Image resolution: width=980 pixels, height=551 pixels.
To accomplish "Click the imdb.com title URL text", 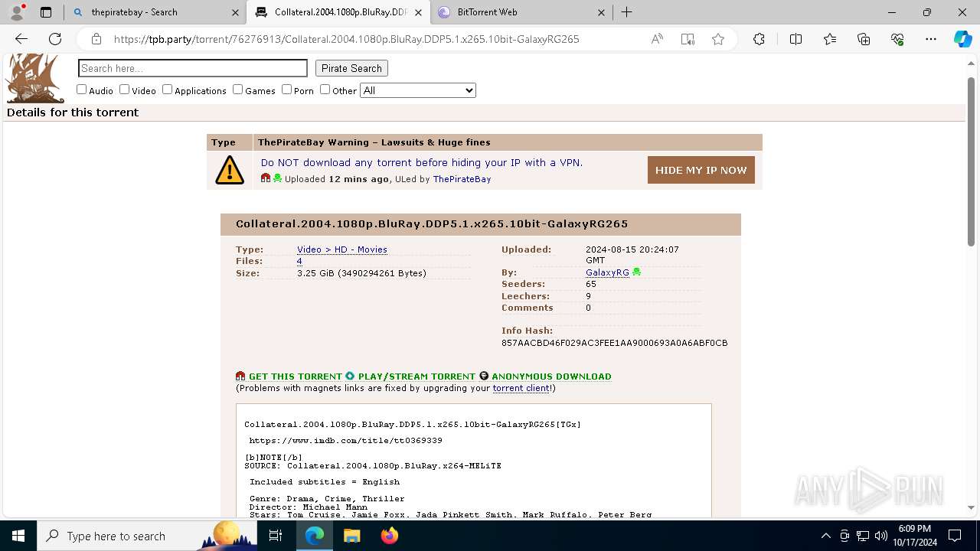I will (346, 441).
